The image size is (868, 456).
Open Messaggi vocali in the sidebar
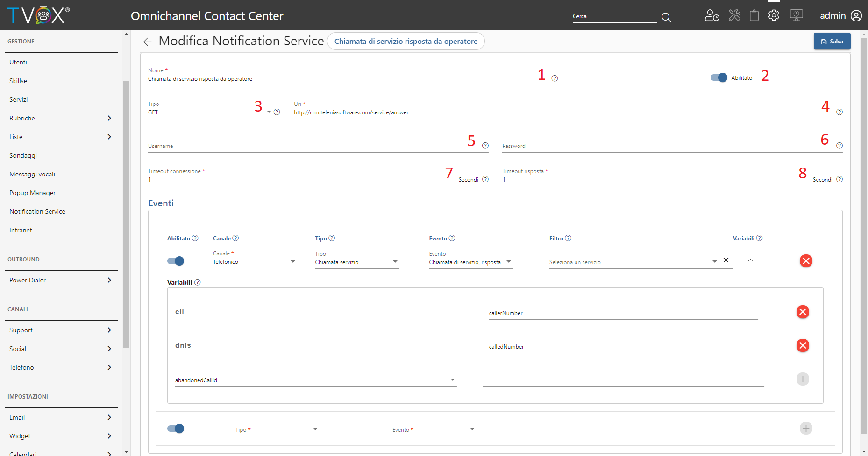click(32, 174)
